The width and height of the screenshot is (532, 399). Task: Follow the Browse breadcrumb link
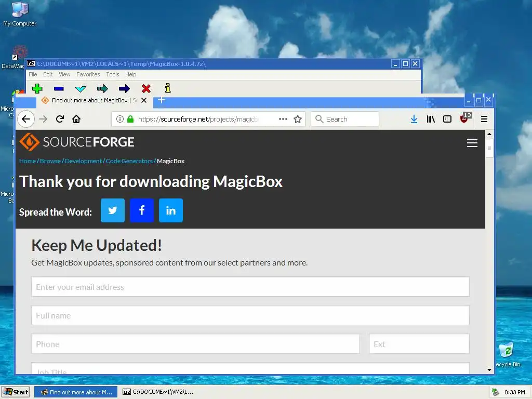tap(50, 161)
